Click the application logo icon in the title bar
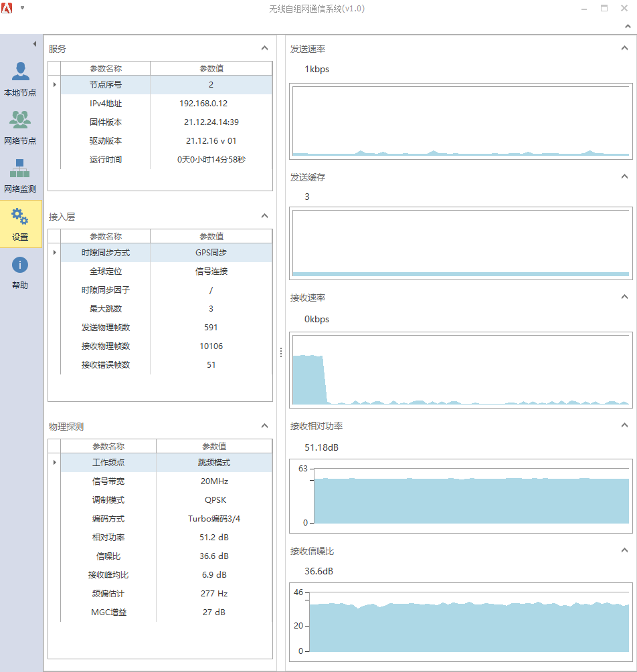 tap(7, 7)
